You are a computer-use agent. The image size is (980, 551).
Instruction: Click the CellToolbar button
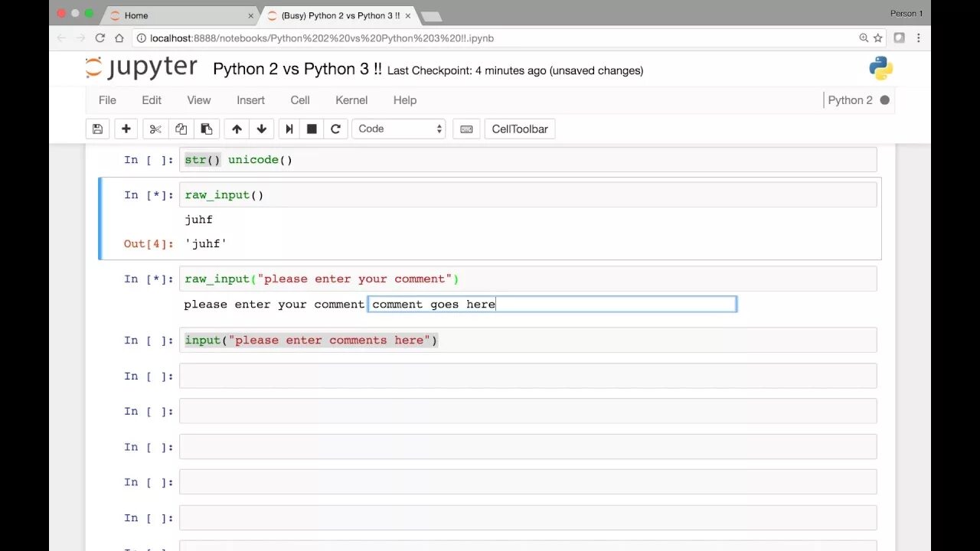[x=520, y=129]
